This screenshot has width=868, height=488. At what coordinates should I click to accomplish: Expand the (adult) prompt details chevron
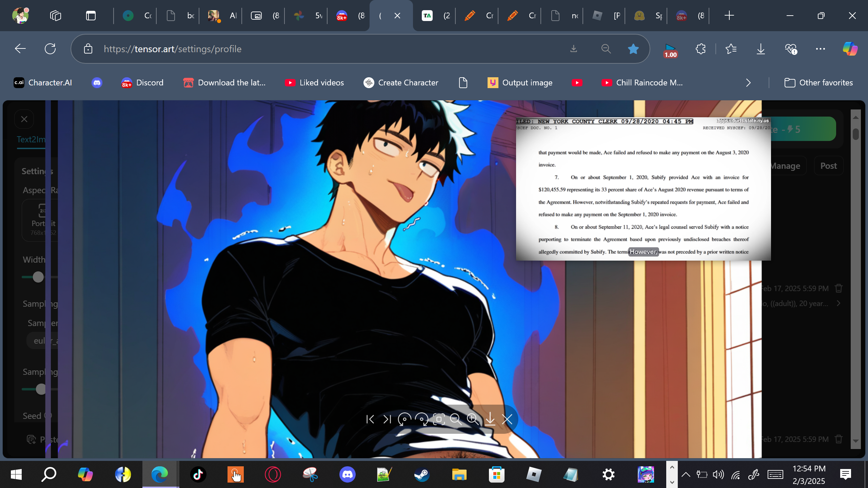coord(839,303)
